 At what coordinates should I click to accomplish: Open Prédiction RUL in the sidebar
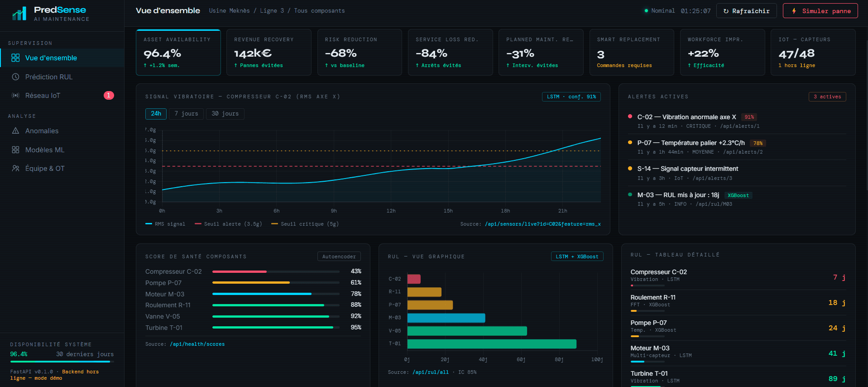[62, 77]
